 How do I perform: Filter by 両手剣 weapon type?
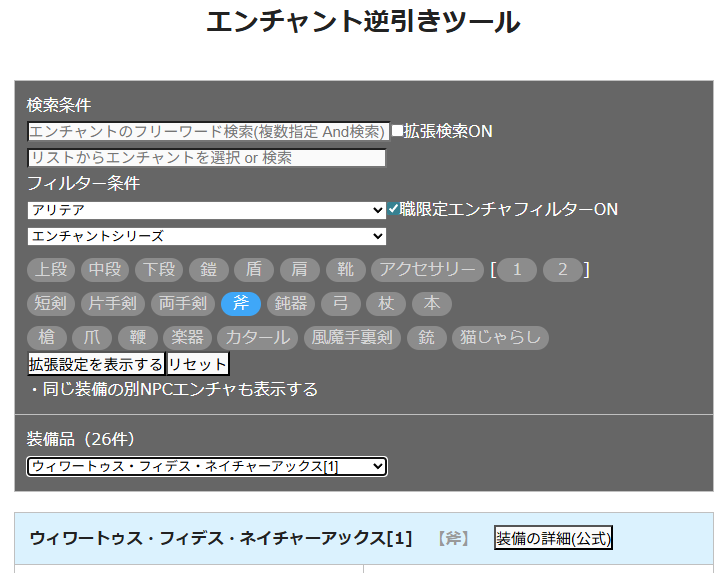coord(183,304)
